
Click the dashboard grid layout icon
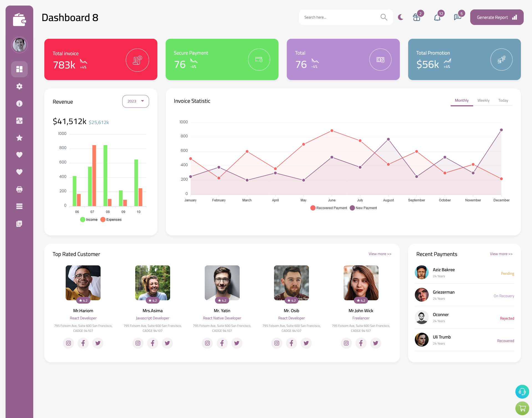pos(19,69)
